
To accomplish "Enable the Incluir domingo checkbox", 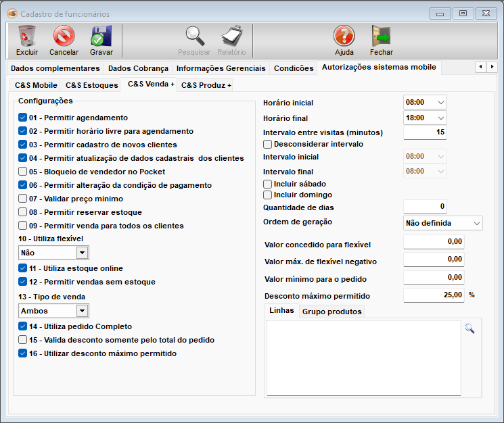I will coord(267,195).
